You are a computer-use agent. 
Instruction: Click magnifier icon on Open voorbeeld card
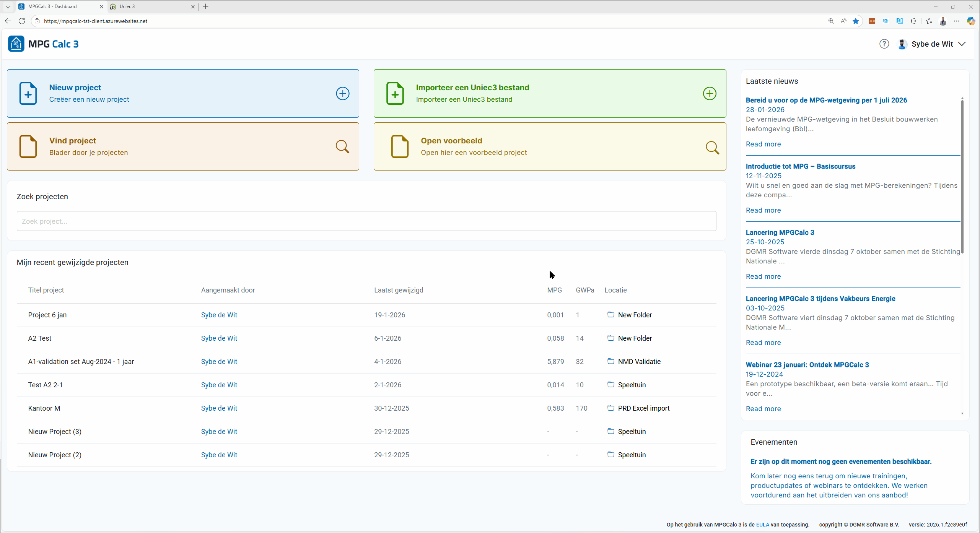(712, 147)
